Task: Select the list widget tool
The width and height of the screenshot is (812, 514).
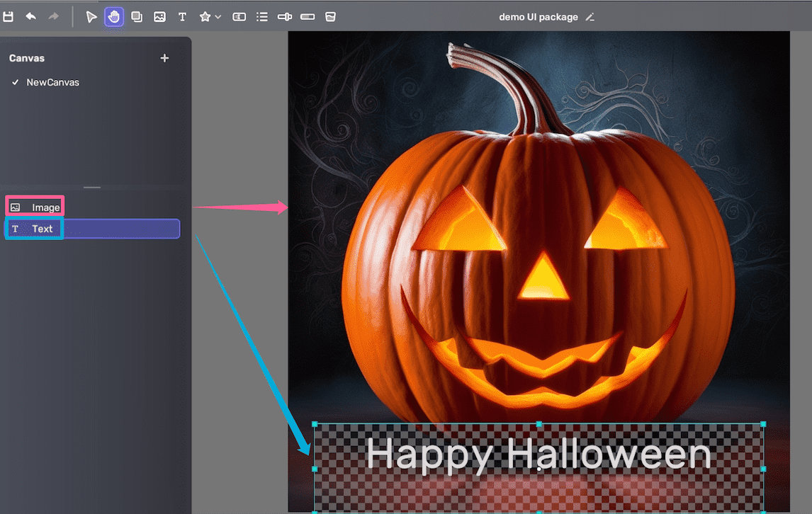Action: [262, 17]
